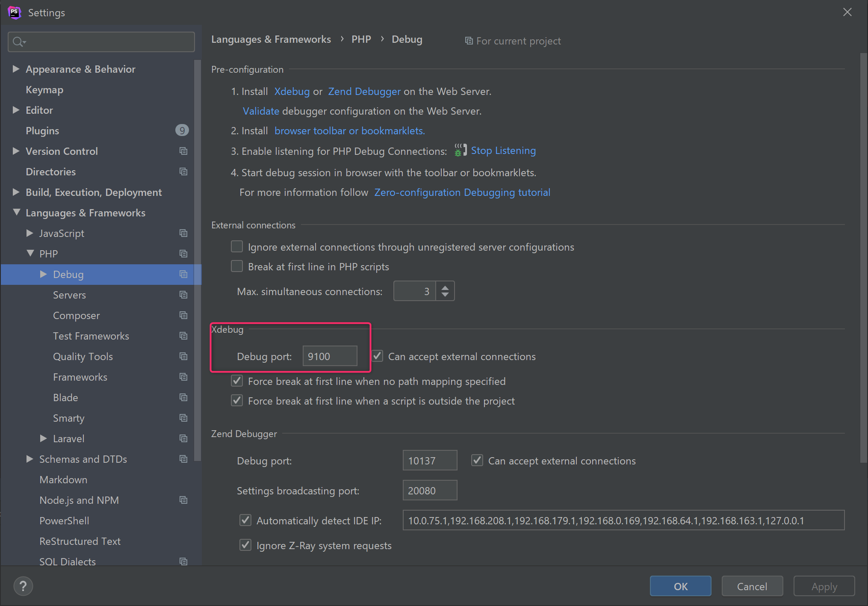Click the Plugins notification badge showing 9
Screen dimensions: 868x606
click(182, 130)
